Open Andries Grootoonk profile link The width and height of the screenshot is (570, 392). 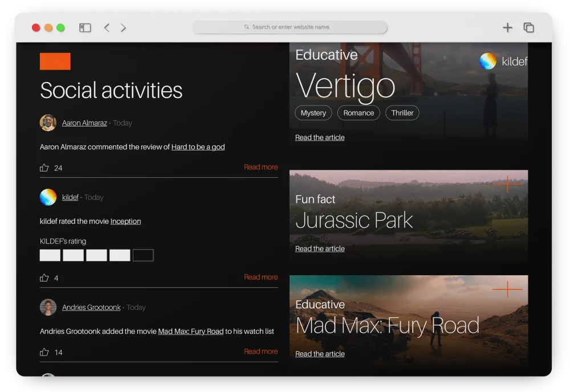coord(91,307)
